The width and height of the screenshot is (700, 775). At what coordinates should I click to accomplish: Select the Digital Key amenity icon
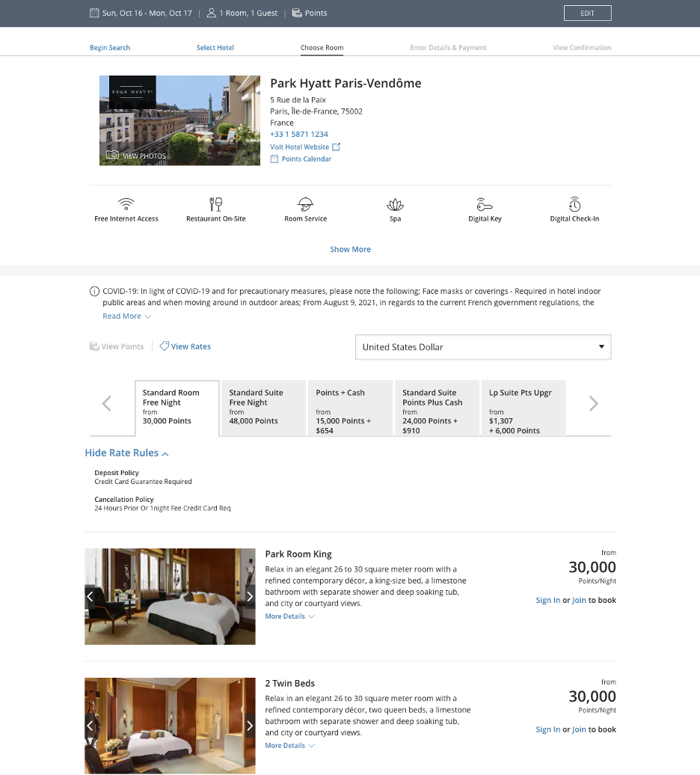click(485, 203)
